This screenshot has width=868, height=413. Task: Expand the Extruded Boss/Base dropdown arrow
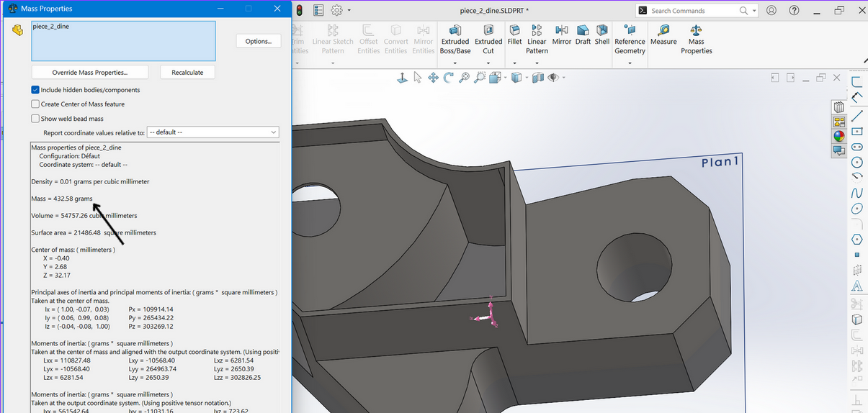point(455,63)
